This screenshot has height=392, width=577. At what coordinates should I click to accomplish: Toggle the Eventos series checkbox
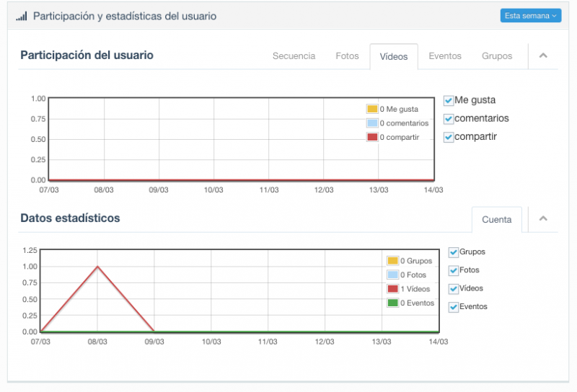[454, 306]
